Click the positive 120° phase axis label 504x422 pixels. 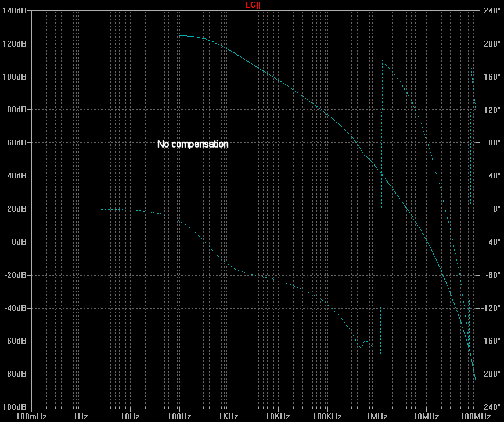click(x=492, y=110)
